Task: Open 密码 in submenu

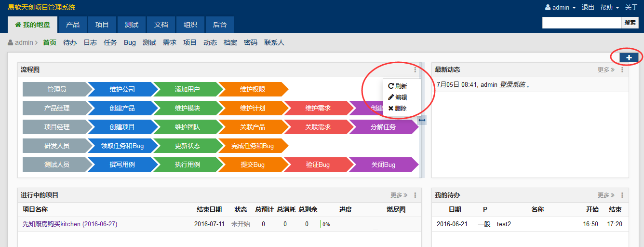Action: point(251,42)
